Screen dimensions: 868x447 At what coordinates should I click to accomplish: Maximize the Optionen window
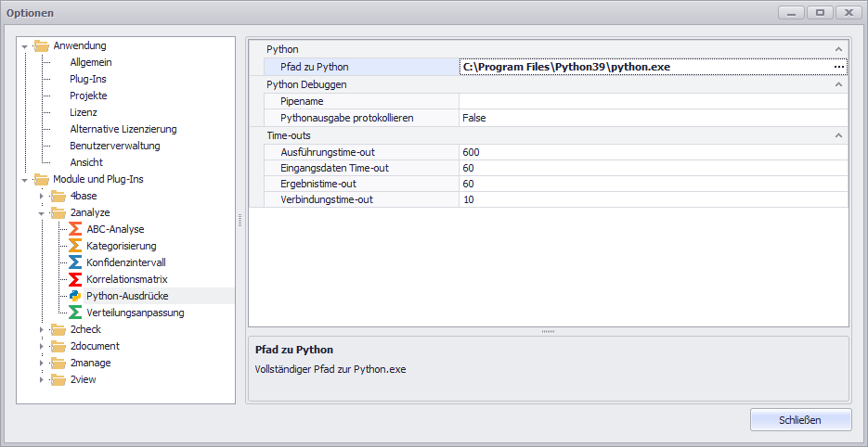[x=820, y=13]
